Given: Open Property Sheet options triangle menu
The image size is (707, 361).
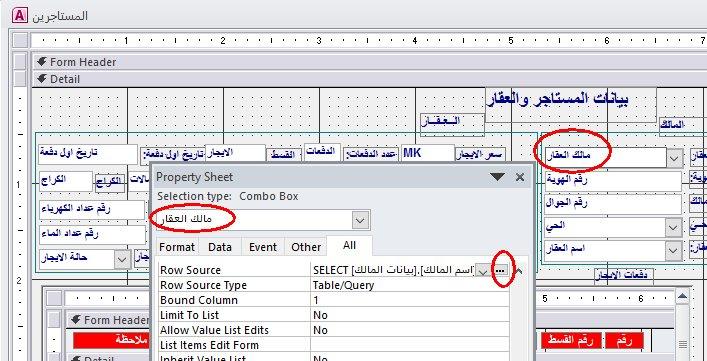Looking at the screenshot, I should pyautogui.click(x=497, y=177).
